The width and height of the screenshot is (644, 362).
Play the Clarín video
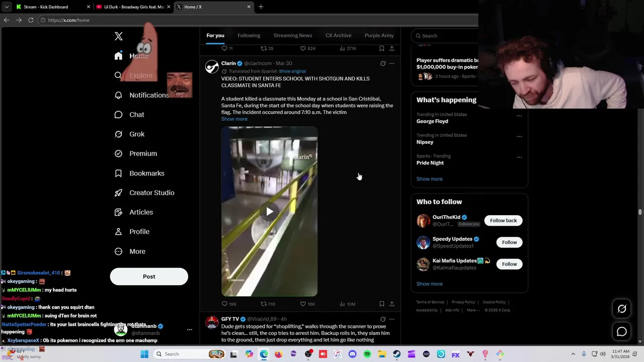(270, 212)
